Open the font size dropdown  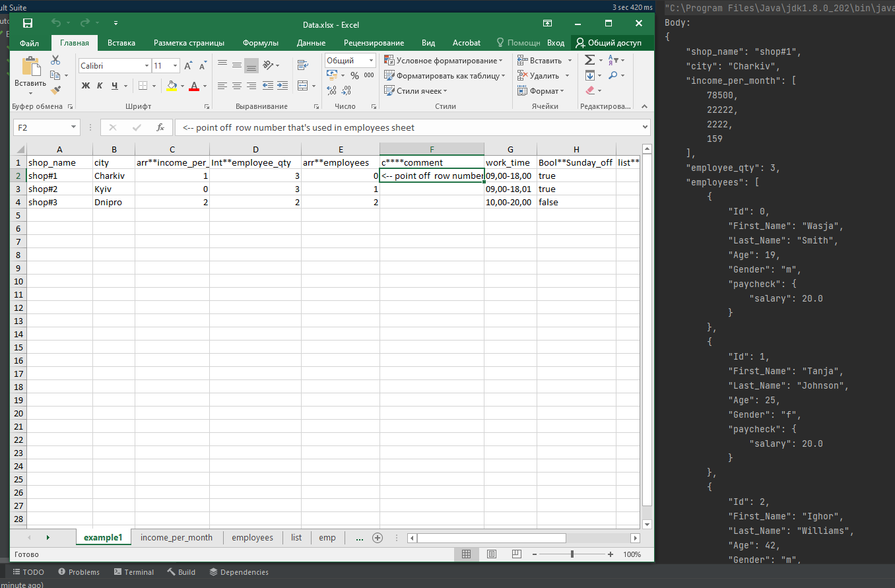(x=175, y=66)
